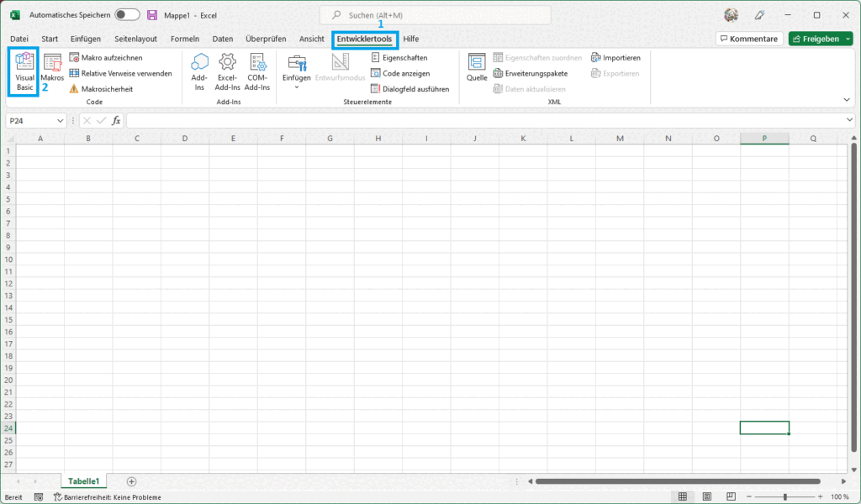
Task: Switch to Page Layout view
Action: 706,497
